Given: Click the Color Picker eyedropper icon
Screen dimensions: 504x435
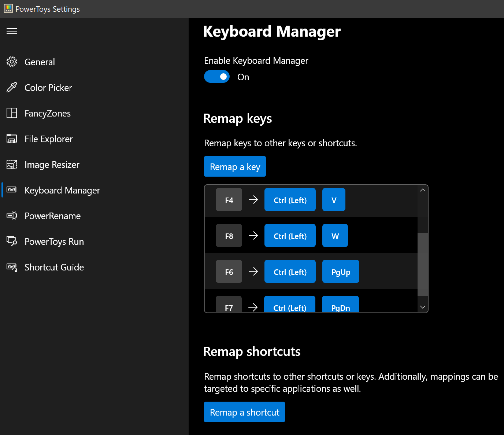Looking at the screenshot, I should pos(12,88).
